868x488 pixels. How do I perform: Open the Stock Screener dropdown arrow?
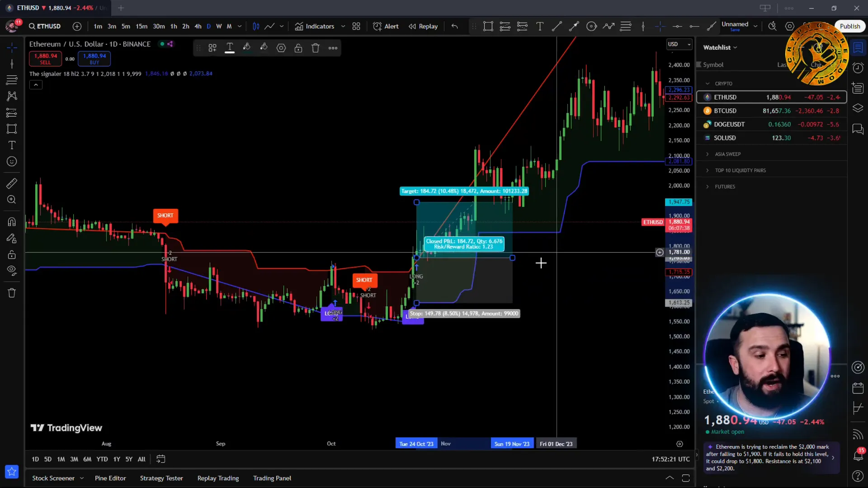(82, 478)
